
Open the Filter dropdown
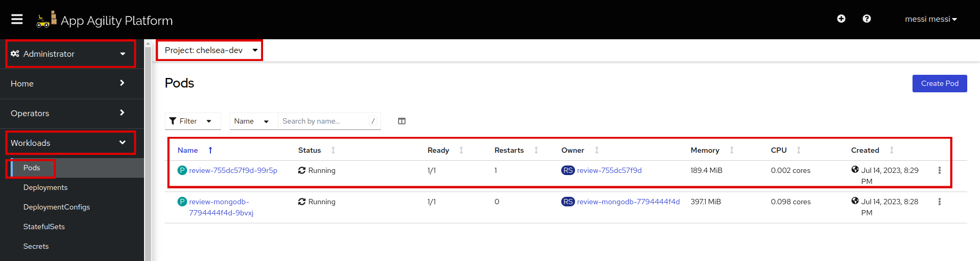[192, 121]
